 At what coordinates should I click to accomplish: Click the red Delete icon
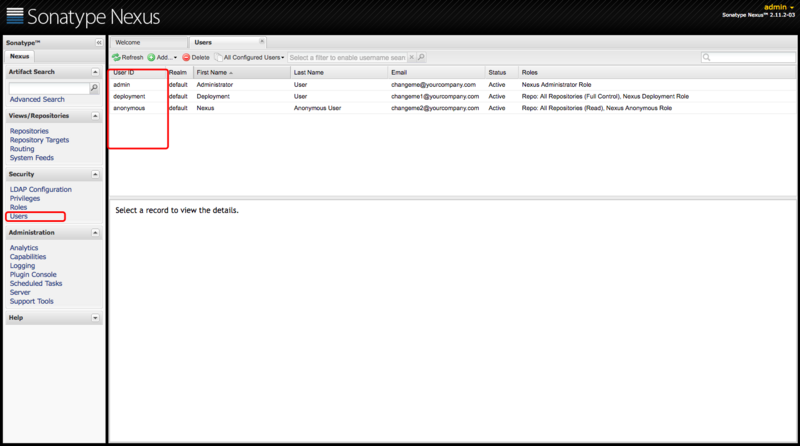point(186,58)
